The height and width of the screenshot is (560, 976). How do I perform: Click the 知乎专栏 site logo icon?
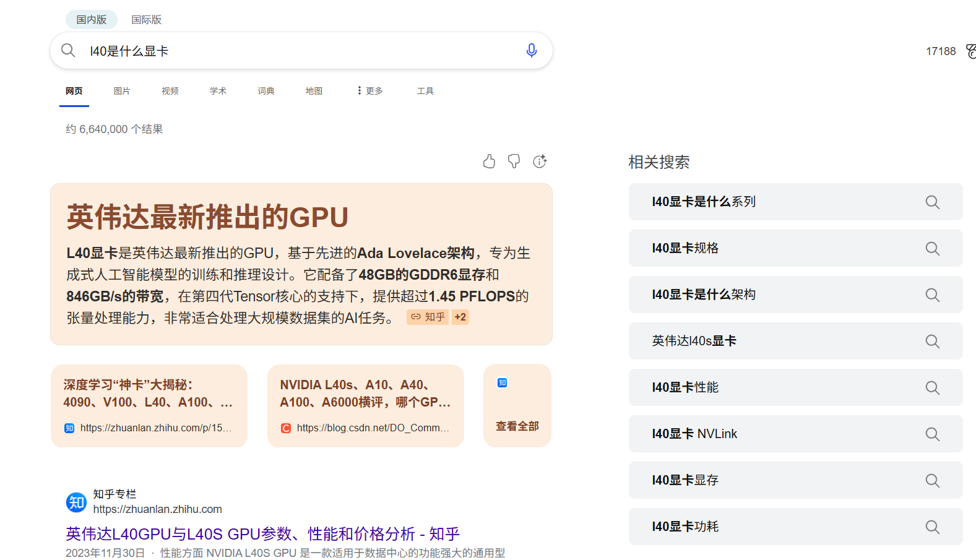click(x=77, y=502)
